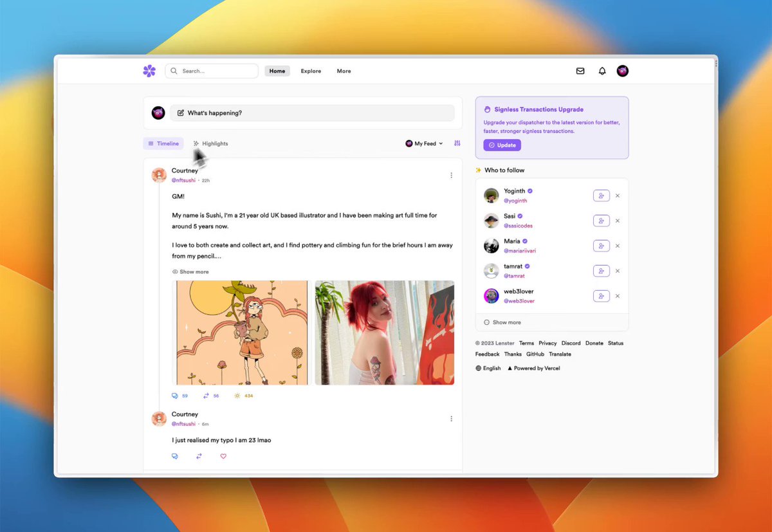Open the GitHub link
Screen dimensions: 772x532
tap(535, 354)
